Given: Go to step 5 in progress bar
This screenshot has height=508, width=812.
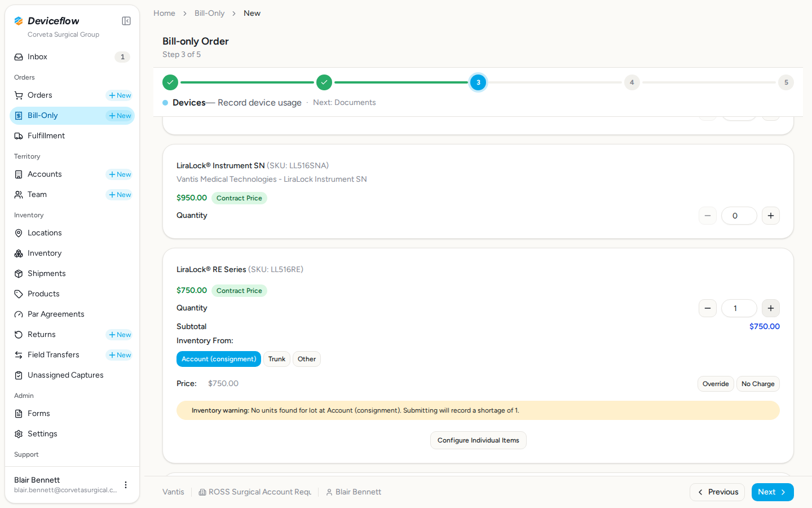Looking at the screenshot, I should (x=786, y=82).
